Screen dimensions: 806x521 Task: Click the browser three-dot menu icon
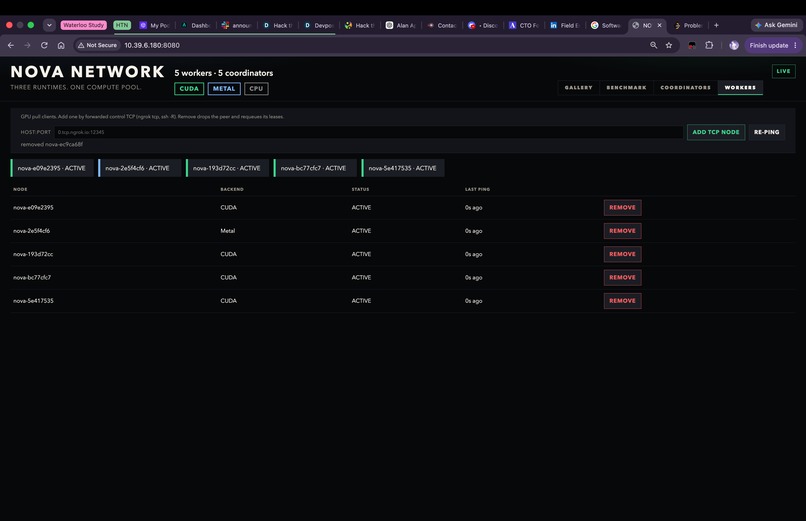(x=795, y=45)
